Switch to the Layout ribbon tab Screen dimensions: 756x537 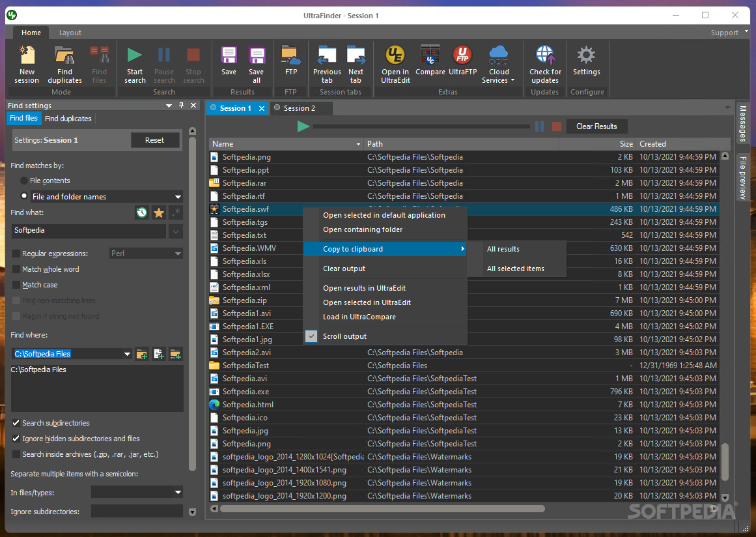click(70, 33)
